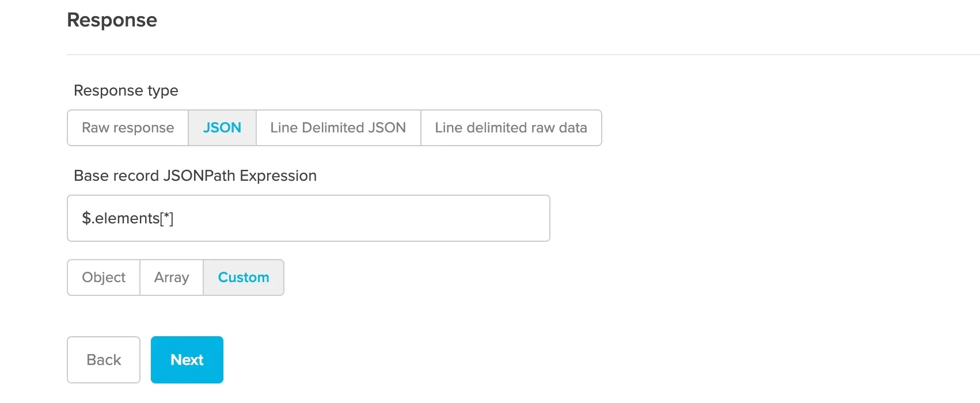Click the Next button to proceed
Image resolution: width=980 pixels, height=403 pixels.
pos(187,359)
